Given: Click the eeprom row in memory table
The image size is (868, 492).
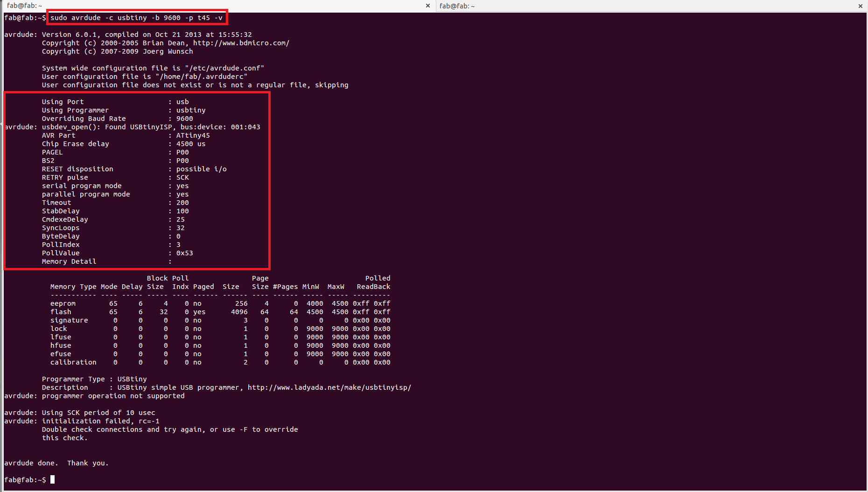Looking at the screenshot, I should click(x=220, y=303).
